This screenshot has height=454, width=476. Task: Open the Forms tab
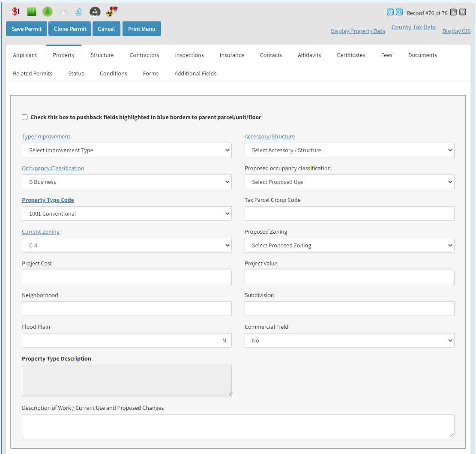(150, 73)
